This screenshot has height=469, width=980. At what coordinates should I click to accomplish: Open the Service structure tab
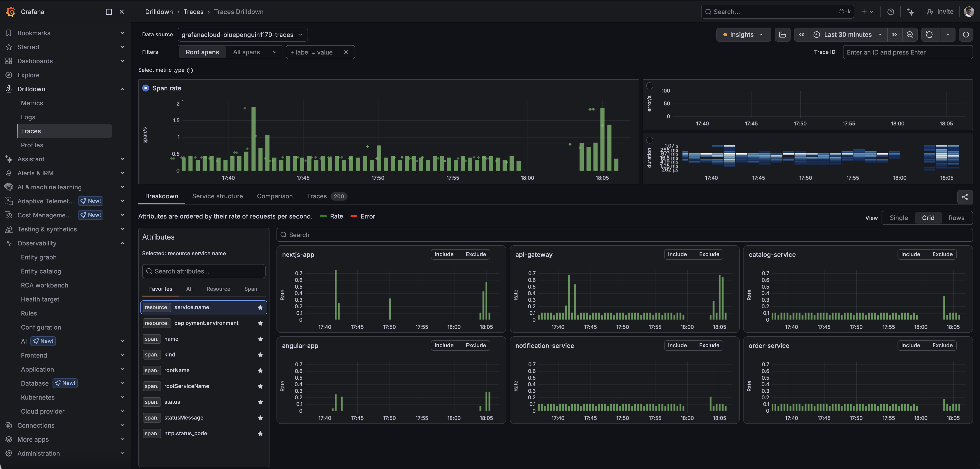[x=217, y=196]
